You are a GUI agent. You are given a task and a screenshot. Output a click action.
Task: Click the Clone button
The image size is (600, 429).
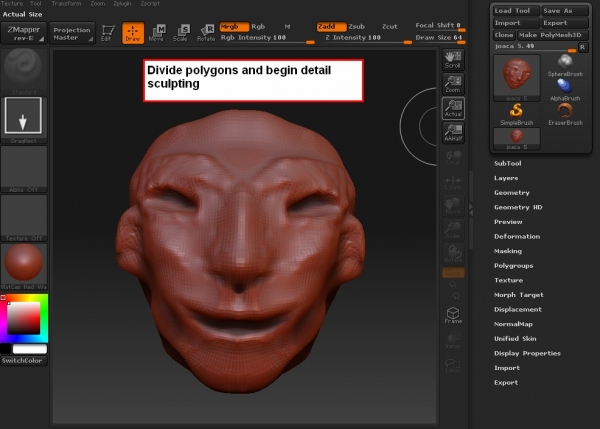tap(504, 35)
